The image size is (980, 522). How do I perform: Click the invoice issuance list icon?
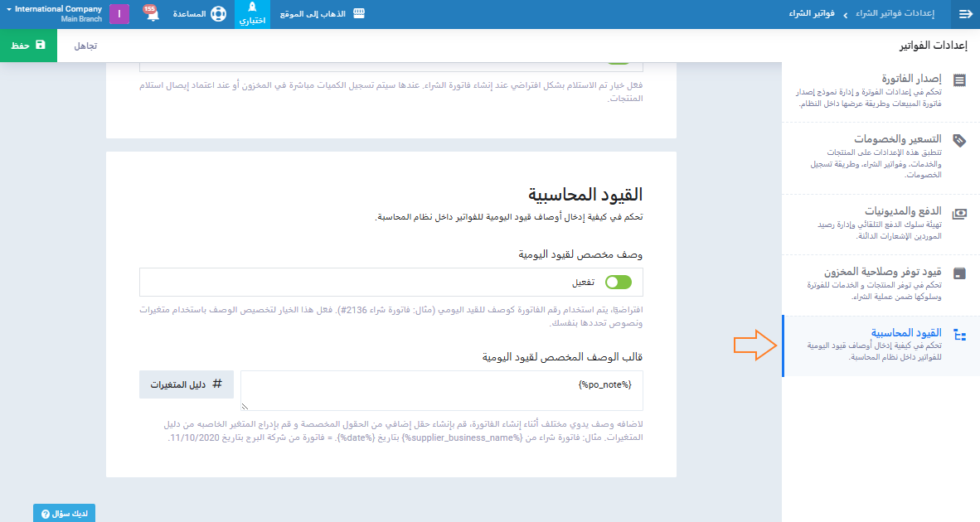coord(959,80)
